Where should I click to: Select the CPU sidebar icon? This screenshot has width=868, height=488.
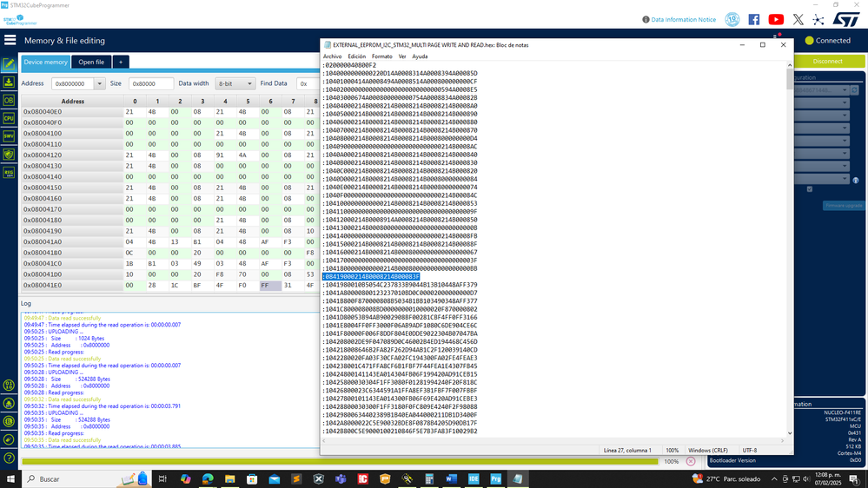[9, 118]
